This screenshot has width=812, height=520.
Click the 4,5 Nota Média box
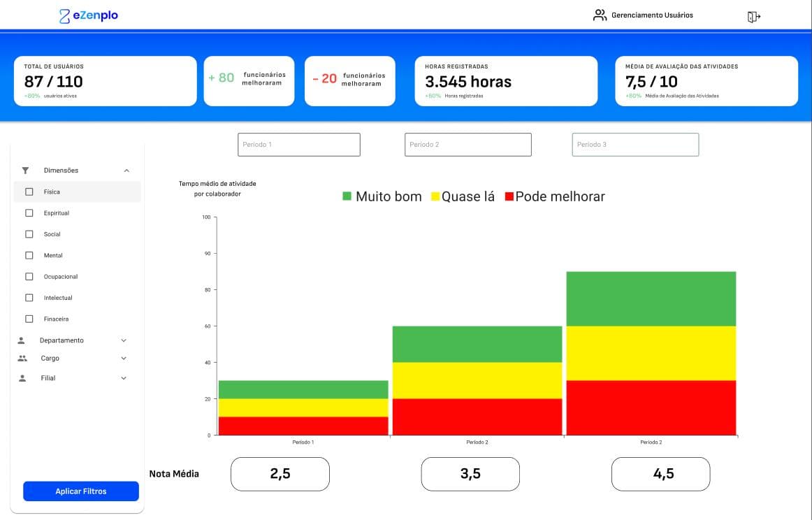(x=661, y=474)
